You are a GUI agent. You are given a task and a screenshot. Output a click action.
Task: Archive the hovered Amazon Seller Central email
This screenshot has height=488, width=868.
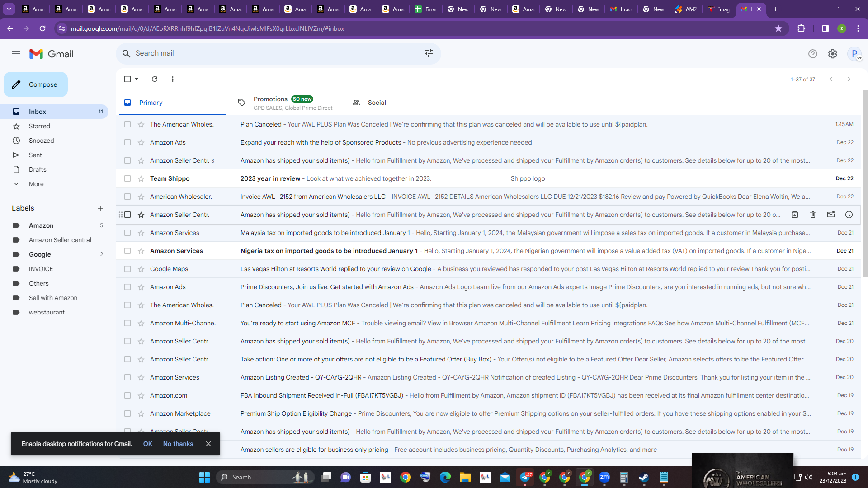(795, 215)
